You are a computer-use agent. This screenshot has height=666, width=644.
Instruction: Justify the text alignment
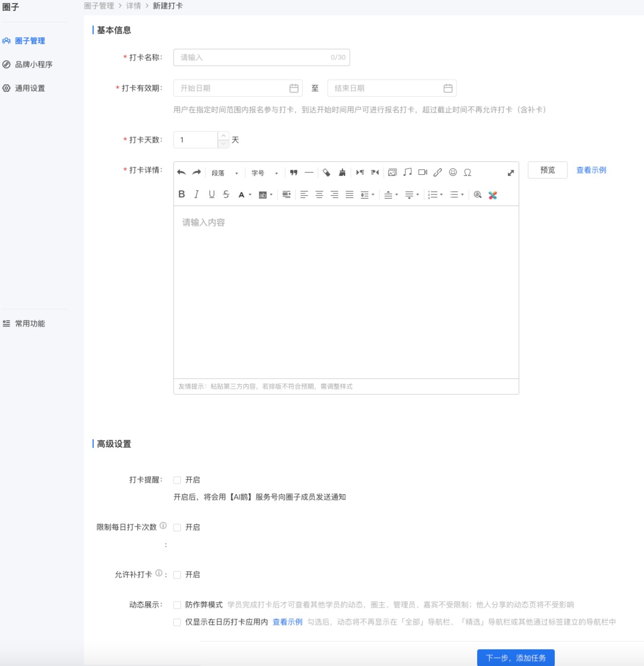349,194
